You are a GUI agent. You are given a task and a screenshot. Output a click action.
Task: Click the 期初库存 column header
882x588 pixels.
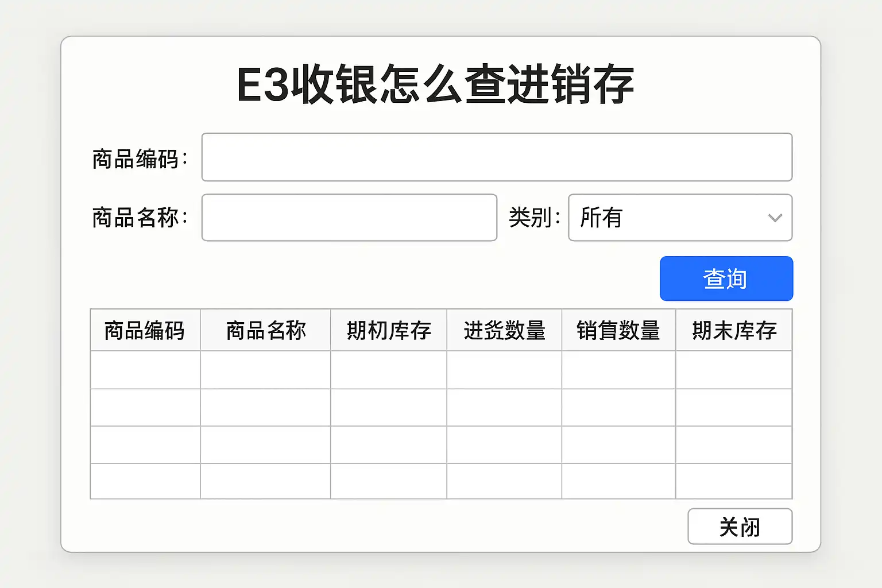coord(389,331)
